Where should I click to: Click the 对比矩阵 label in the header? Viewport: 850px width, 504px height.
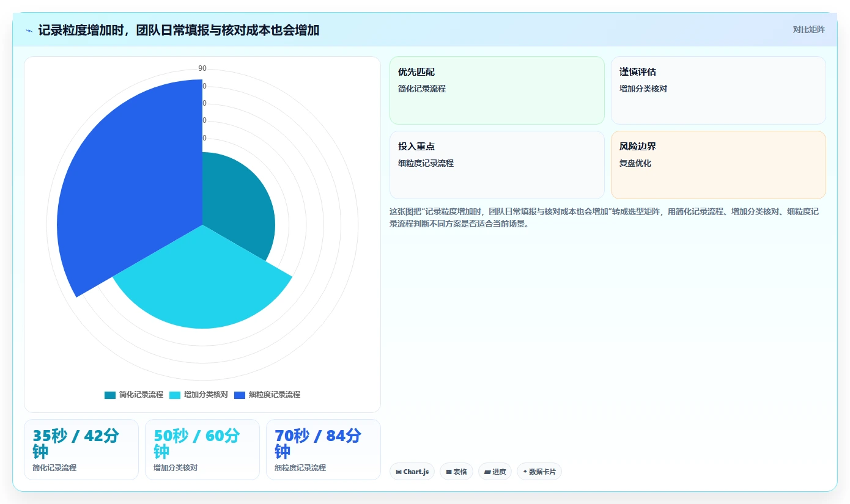808,29
